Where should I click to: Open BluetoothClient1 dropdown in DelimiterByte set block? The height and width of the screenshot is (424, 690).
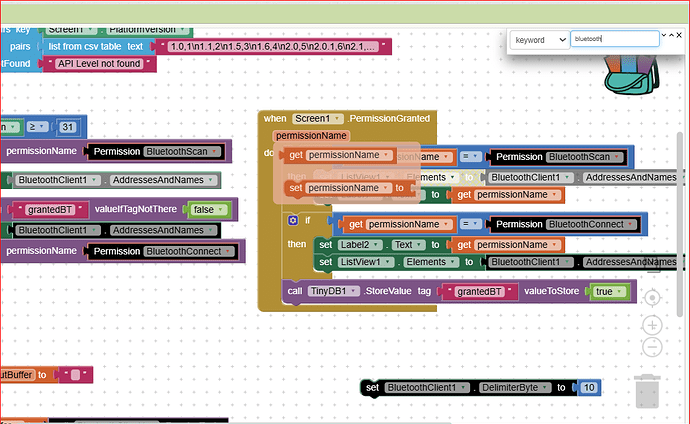tap(427, 387)
